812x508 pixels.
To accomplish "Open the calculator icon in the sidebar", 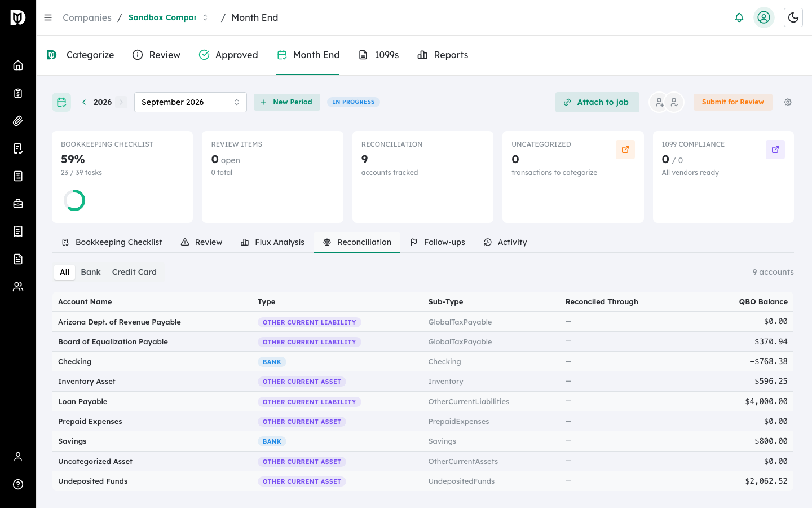I will 18,176.
